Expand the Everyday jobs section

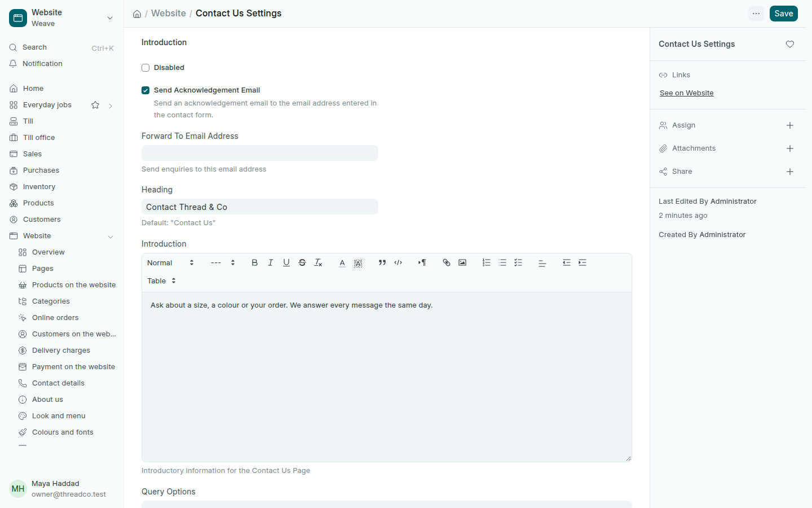[x=111, y=106]
